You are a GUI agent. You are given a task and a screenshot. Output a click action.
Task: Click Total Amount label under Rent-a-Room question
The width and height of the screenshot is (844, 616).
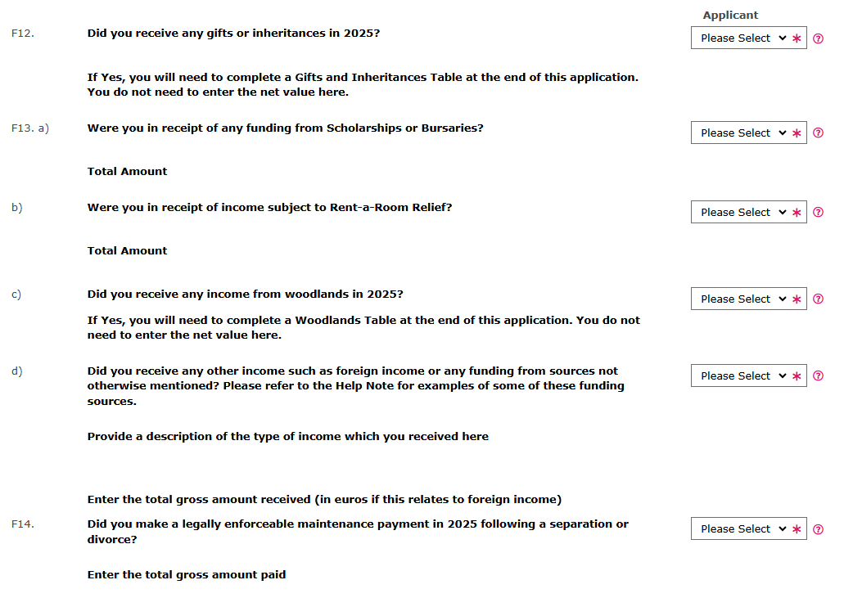click(x=127, y=251)
